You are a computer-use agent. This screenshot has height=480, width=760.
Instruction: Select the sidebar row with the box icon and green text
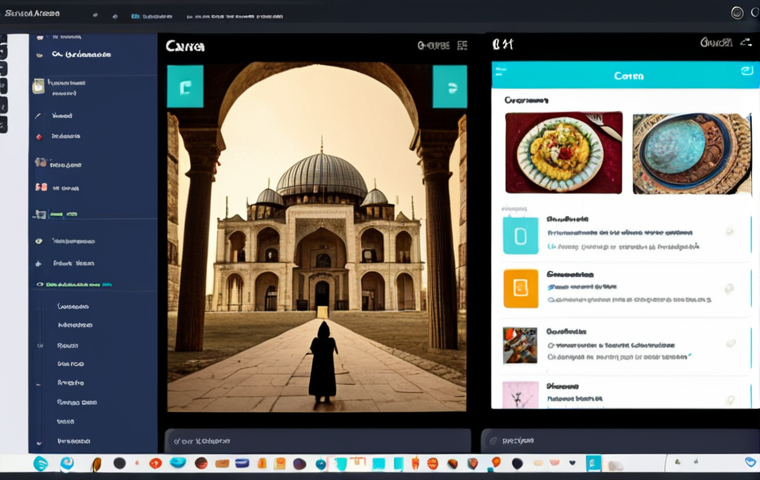93,214
